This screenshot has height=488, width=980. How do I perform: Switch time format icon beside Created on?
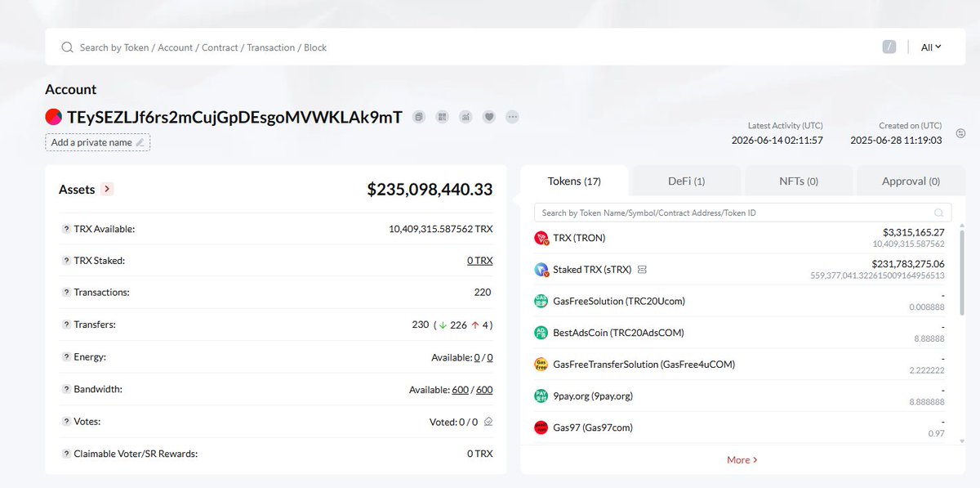click(960, 133)
